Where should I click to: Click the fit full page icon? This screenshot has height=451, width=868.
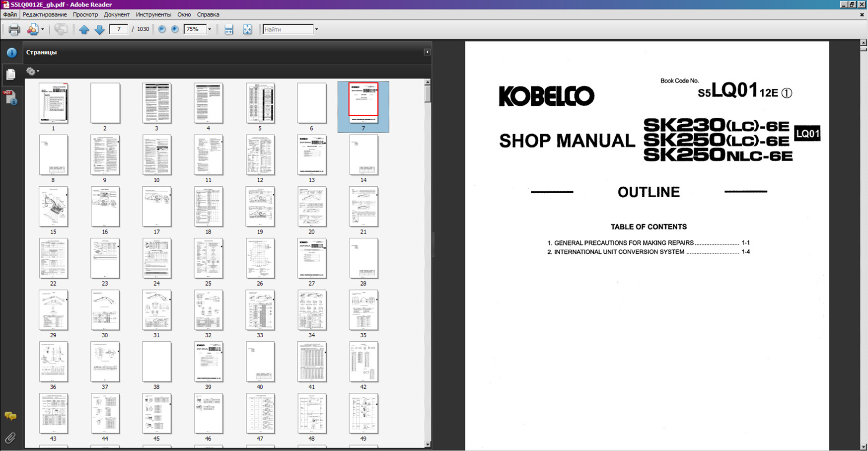[x=247, y=29]
